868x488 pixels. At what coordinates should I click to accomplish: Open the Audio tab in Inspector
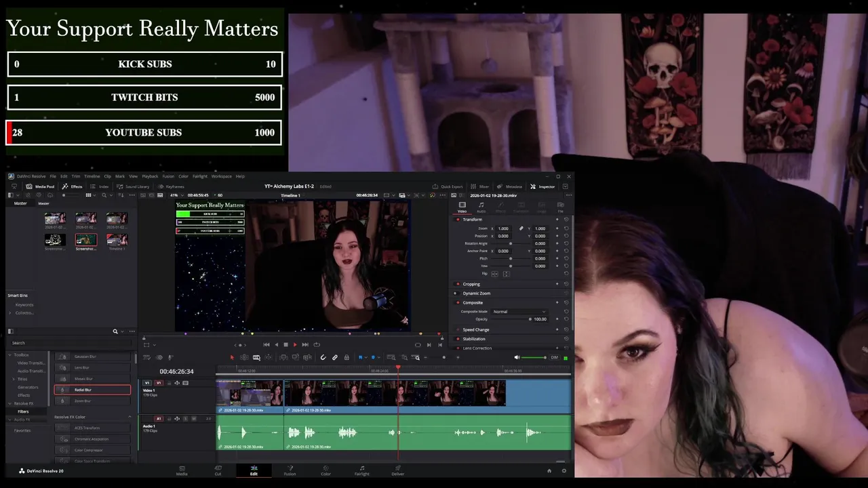click(481, 207)
